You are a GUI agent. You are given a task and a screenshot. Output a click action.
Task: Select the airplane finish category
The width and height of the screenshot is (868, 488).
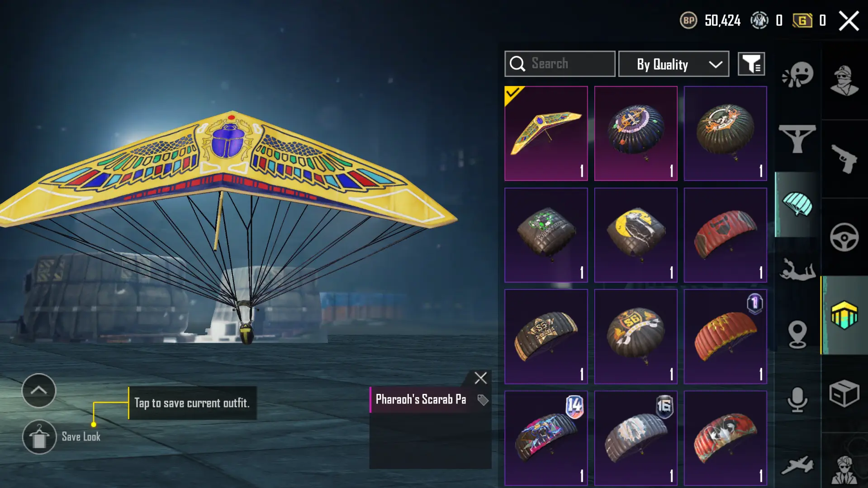797,465
